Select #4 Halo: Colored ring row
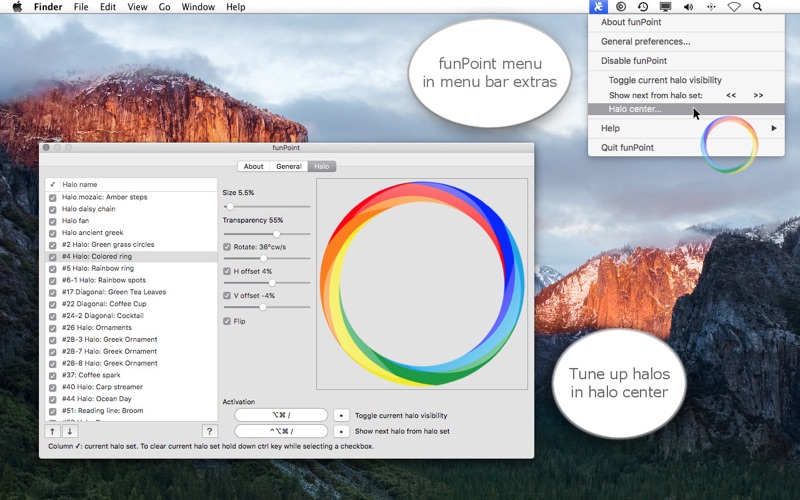 [x=131, y=257]
